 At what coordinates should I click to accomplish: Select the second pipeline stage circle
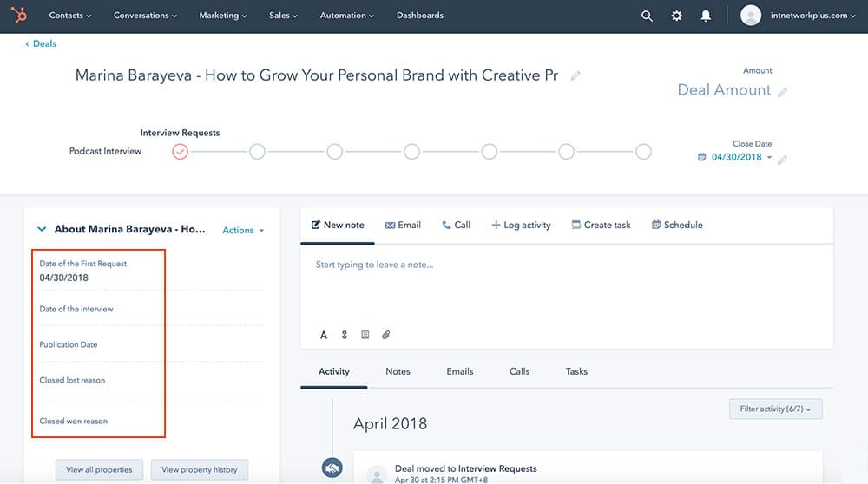(257, 152)
